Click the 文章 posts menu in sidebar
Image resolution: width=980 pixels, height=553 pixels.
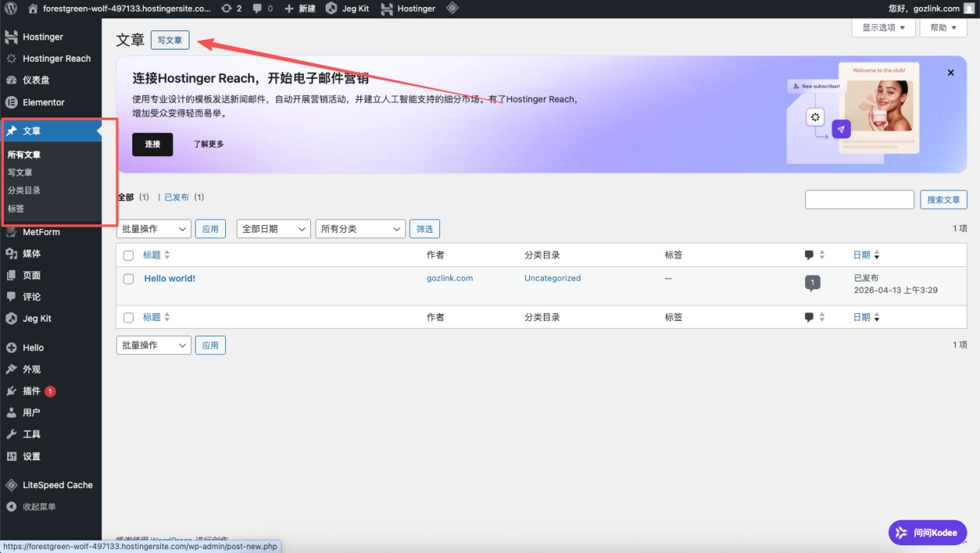click(x=50, y=131)
